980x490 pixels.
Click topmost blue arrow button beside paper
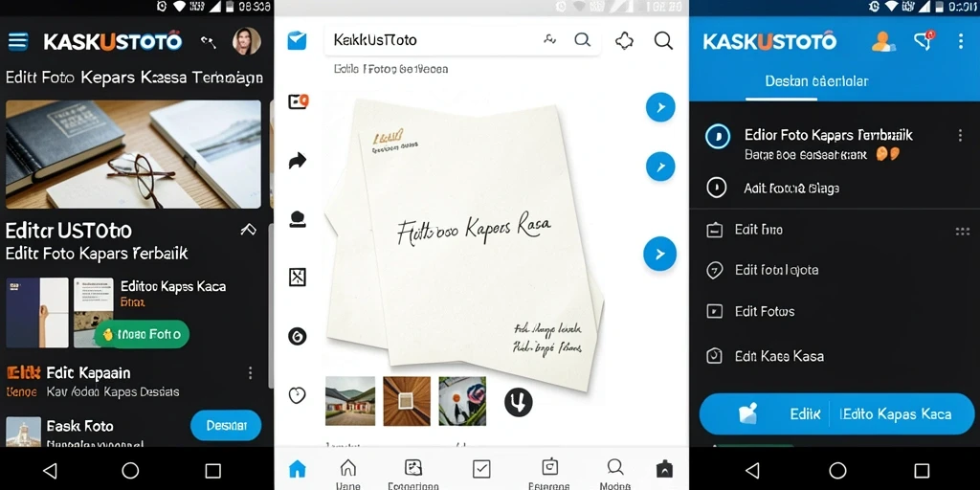coord(660,107)
